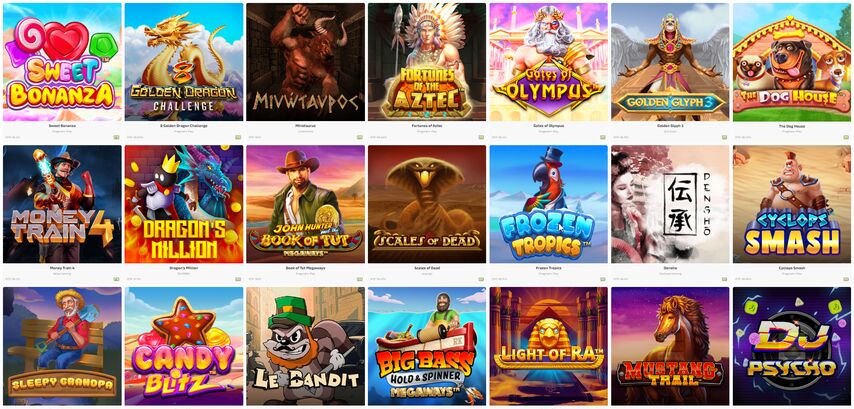Click the green badge icon under Gates of Olympus
Screen dimensions: 854x409
coord(603,137)
